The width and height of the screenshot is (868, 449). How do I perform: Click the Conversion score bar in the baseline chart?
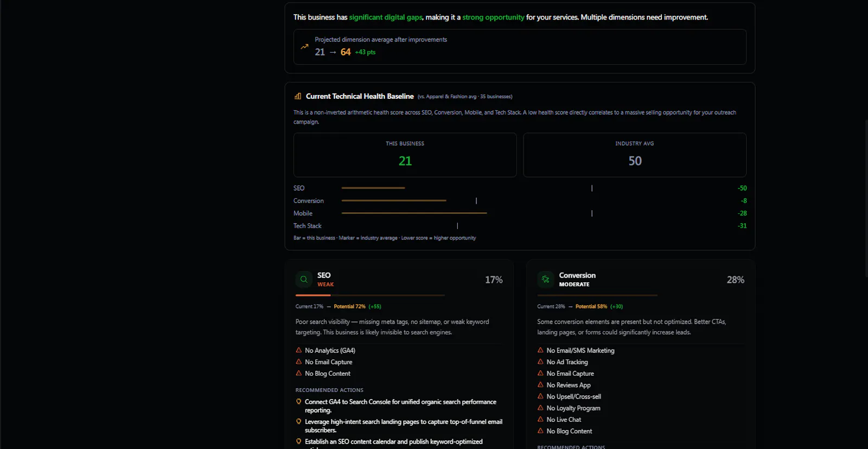point(394,201)
